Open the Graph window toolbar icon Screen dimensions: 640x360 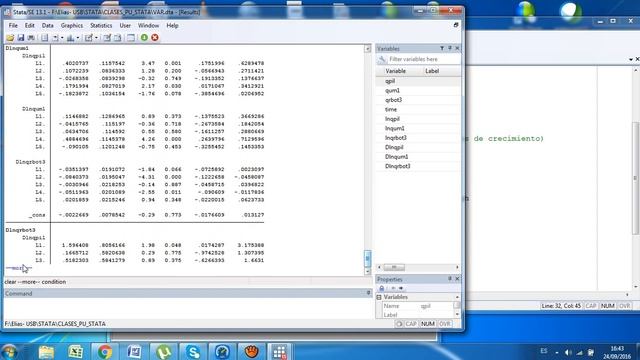(70, 38)
